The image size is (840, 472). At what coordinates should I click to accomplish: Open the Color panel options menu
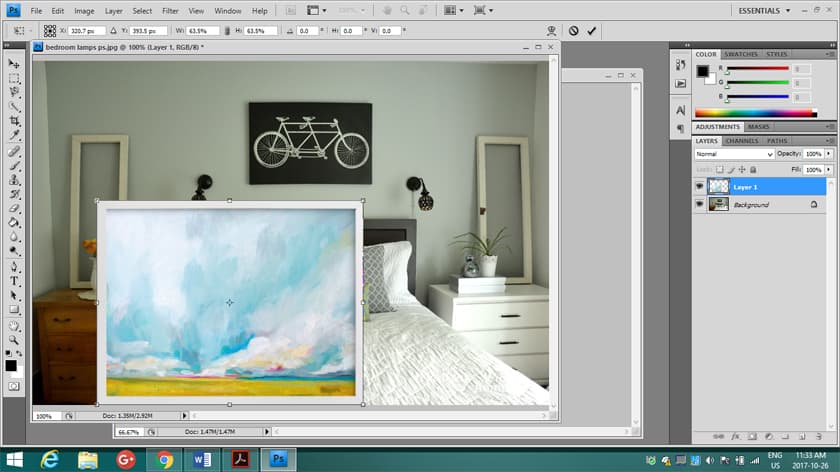pyautogui.click(x=830, y=54)
